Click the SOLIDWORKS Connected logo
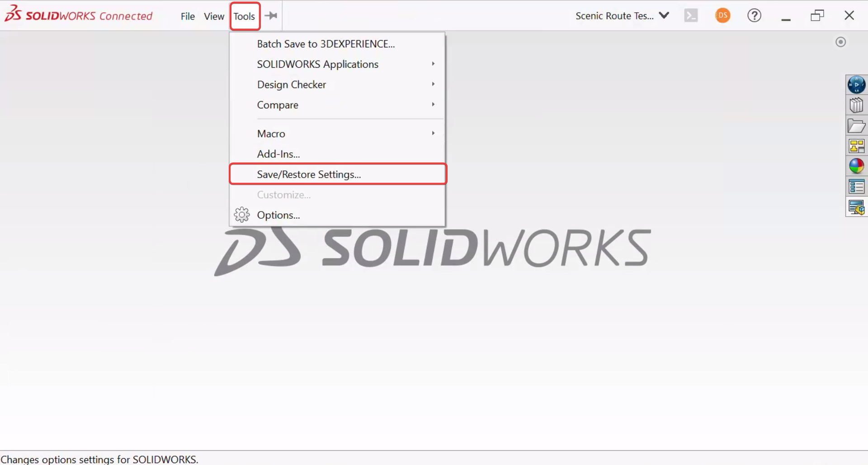868x465 pixels. 79,15
